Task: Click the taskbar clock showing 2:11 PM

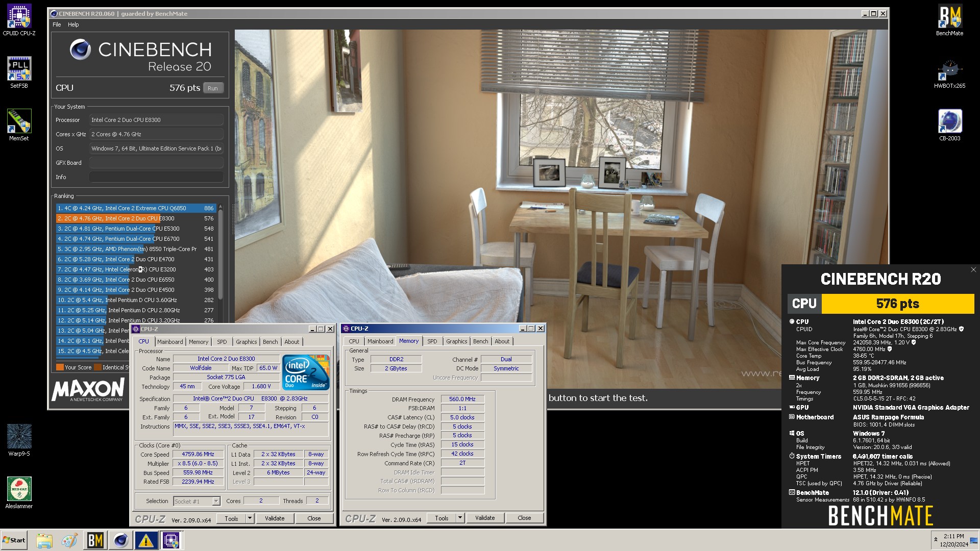Action: pos(953,540)
